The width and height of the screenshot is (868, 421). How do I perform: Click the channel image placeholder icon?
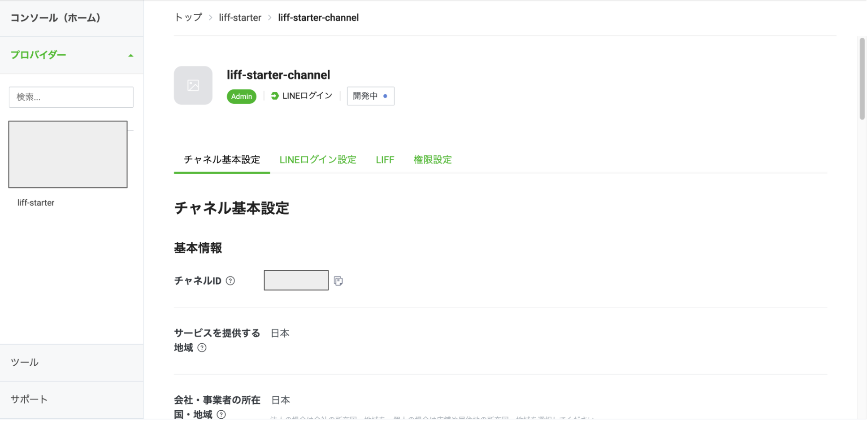pyautogui.click(x=193, y=85)
